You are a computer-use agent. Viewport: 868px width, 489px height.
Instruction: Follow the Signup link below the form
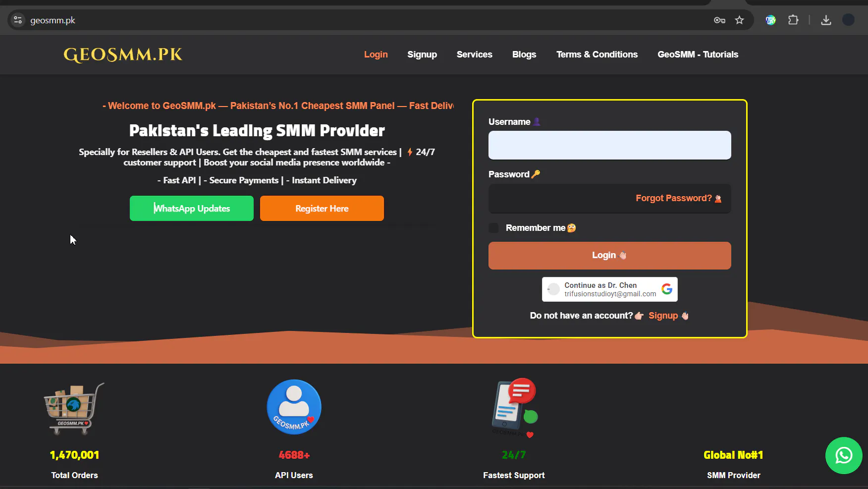(x=668, y=316)
